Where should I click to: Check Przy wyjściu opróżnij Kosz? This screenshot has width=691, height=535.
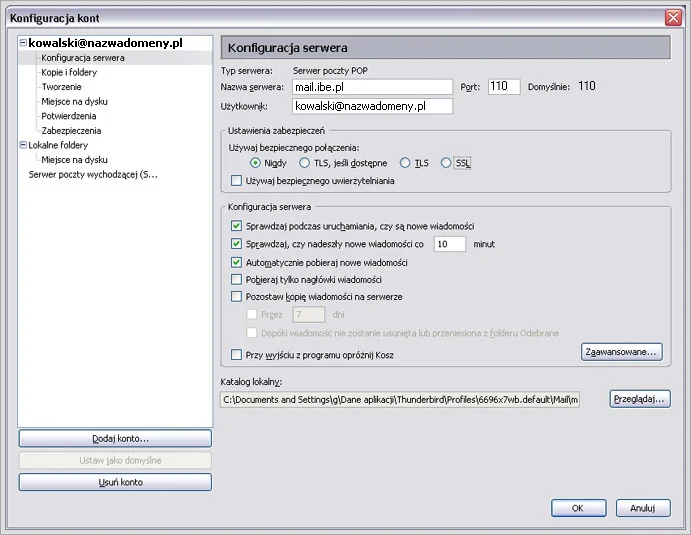(x=237, y=355)
